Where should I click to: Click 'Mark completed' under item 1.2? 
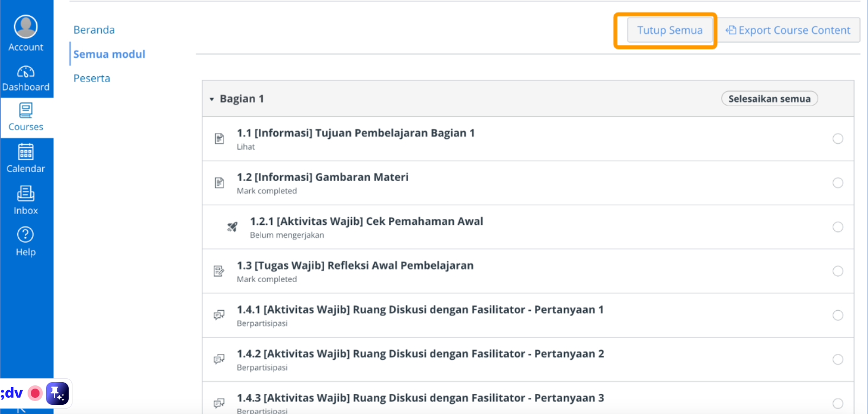coord(267,191)
